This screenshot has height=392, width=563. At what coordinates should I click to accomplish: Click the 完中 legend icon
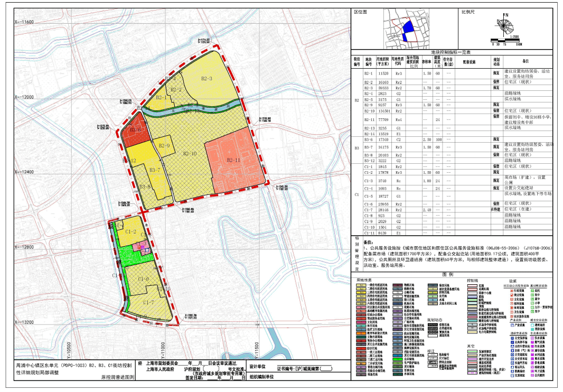tap(532, 311)
